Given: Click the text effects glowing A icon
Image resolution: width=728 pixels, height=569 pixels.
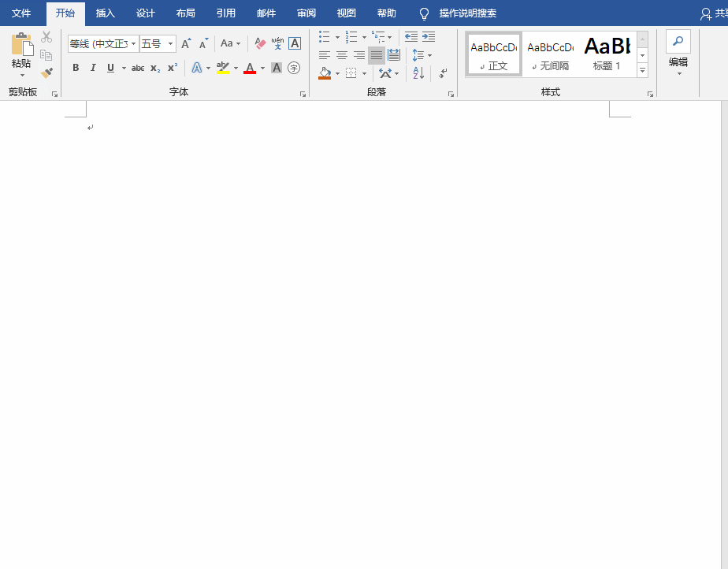Looking at the screenshot, I should [x=197, y=68].
